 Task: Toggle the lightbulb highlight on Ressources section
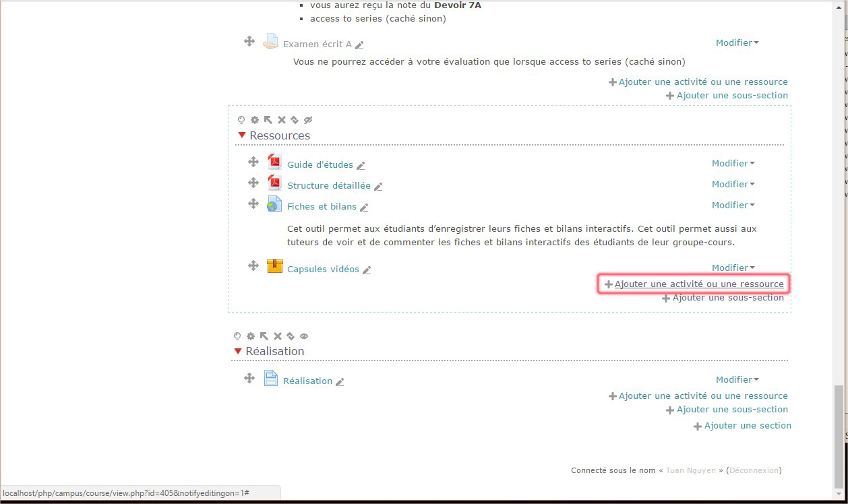(x=241, y=120)
